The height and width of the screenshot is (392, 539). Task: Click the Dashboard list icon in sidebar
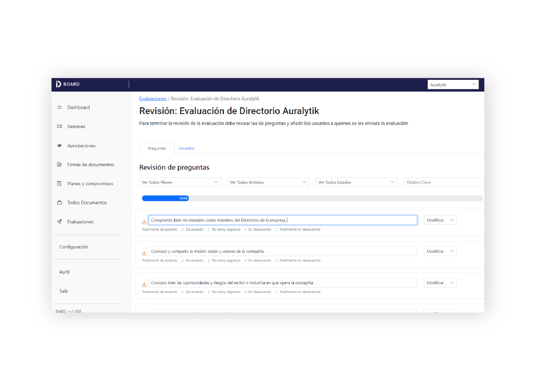click(60, 107)
